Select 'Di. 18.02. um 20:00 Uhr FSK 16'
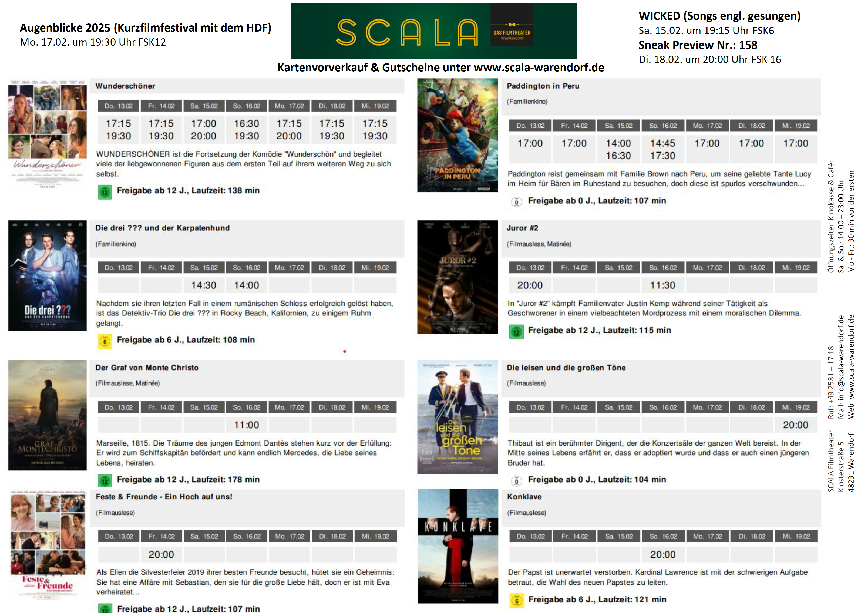 (709, 60)
